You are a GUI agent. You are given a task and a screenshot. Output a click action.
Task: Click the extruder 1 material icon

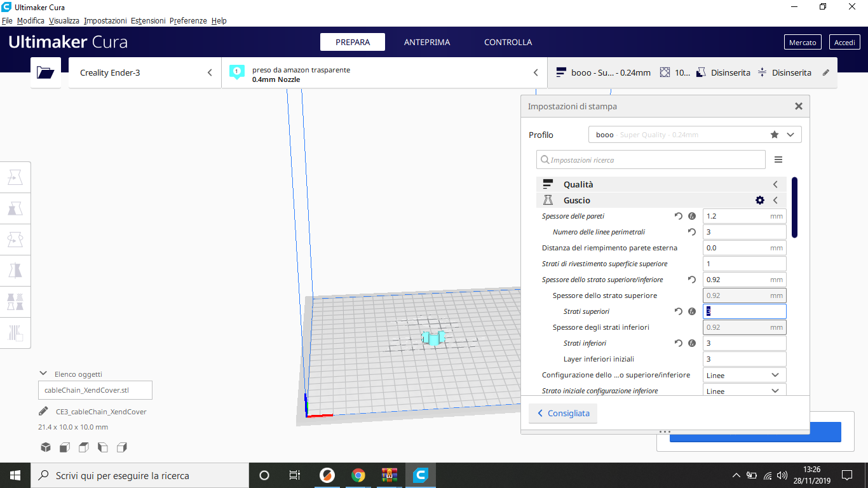[x=236, y=72]
